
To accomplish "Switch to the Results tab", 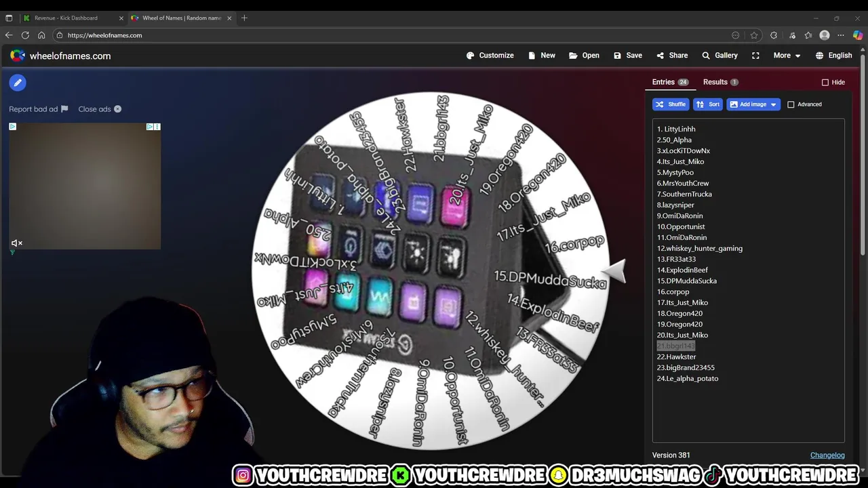I will 720,82.
